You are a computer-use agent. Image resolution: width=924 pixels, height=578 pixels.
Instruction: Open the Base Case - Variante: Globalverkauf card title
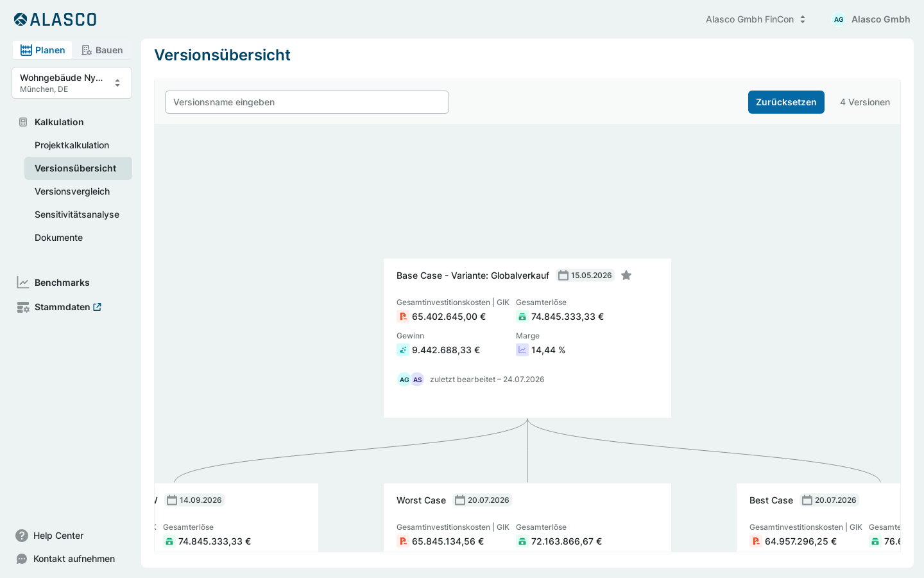(x=473, y=276)
